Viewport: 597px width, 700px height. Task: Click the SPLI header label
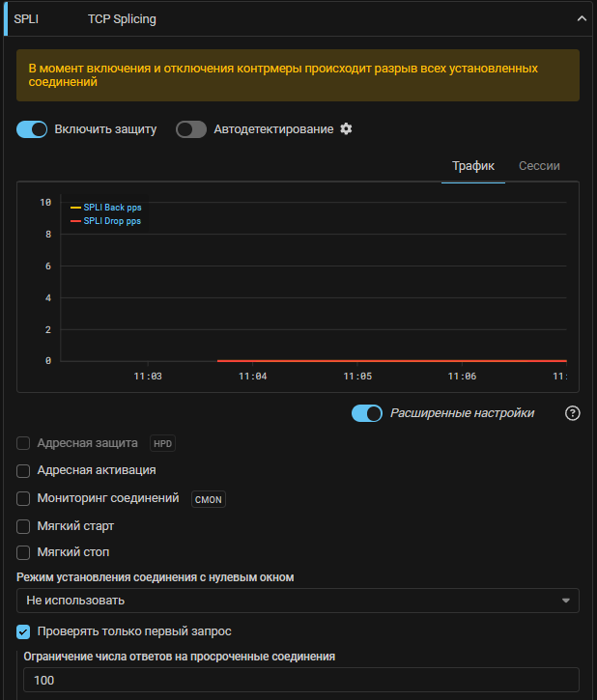[x=26, y=18]
